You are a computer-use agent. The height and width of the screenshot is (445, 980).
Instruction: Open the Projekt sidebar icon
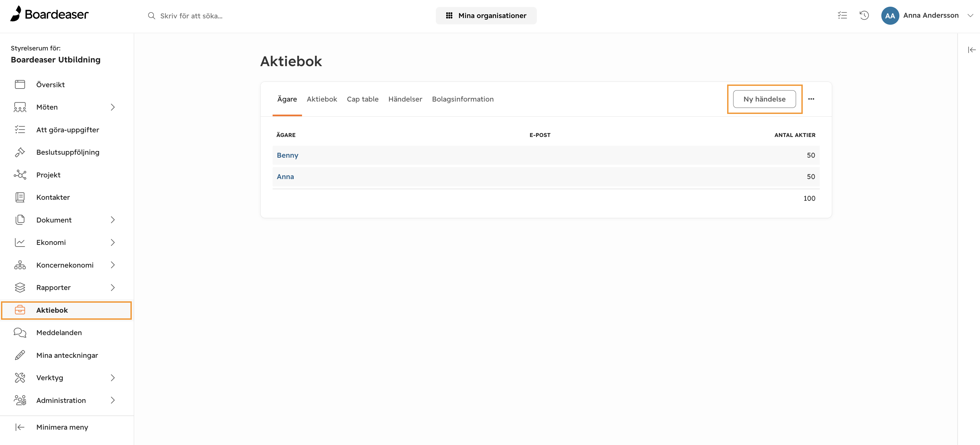pyautogui.click(x=20, y=175)
